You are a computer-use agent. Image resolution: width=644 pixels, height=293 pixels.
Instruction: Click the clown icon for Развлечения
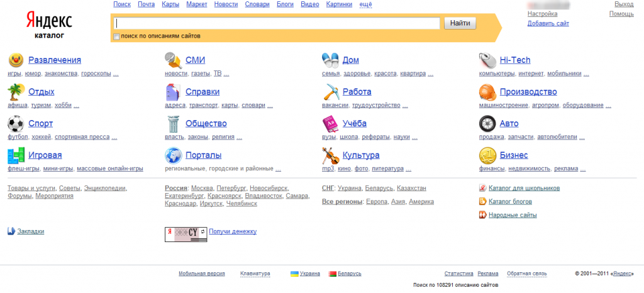(16, 60)
